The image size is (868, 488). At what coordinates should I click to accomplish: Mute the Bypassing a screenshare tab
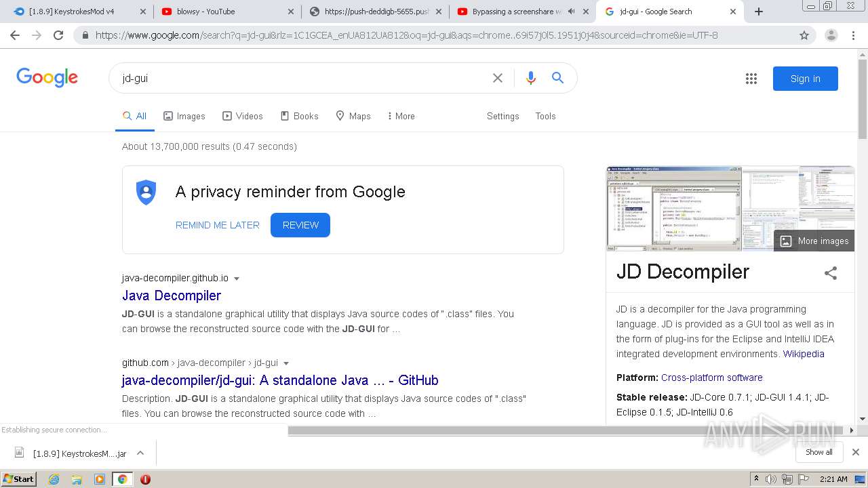click(x=572, y=12)
